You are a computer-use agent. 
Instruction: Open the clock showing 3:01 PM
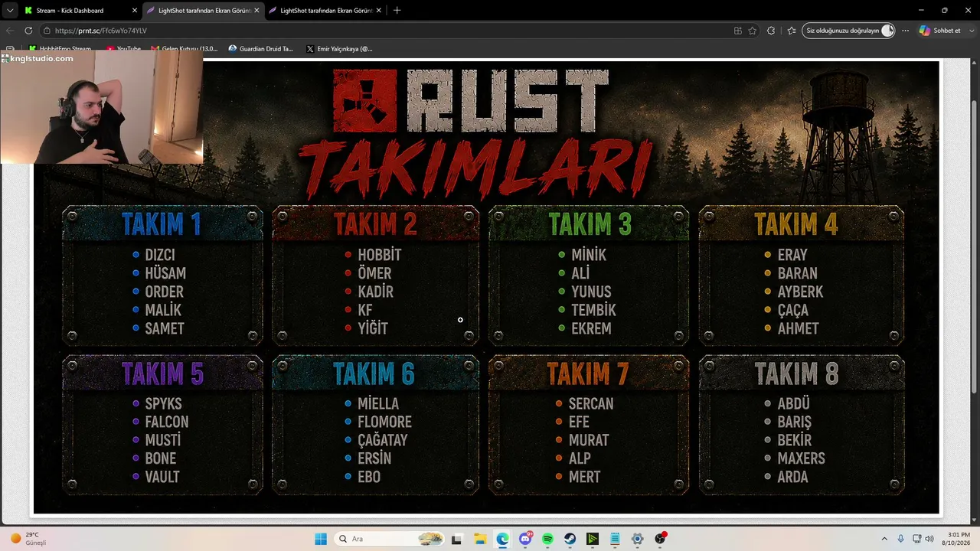pos(958,539)
